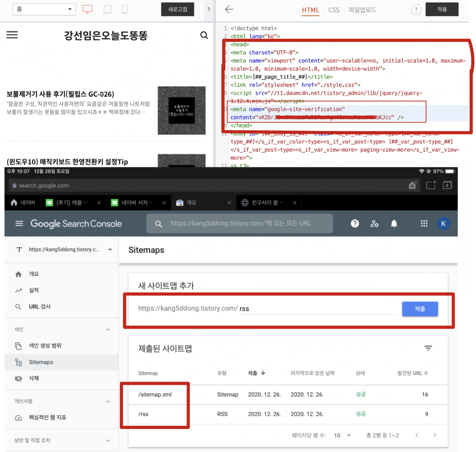Click the Google Search Console logo

[x=76, y=224]
